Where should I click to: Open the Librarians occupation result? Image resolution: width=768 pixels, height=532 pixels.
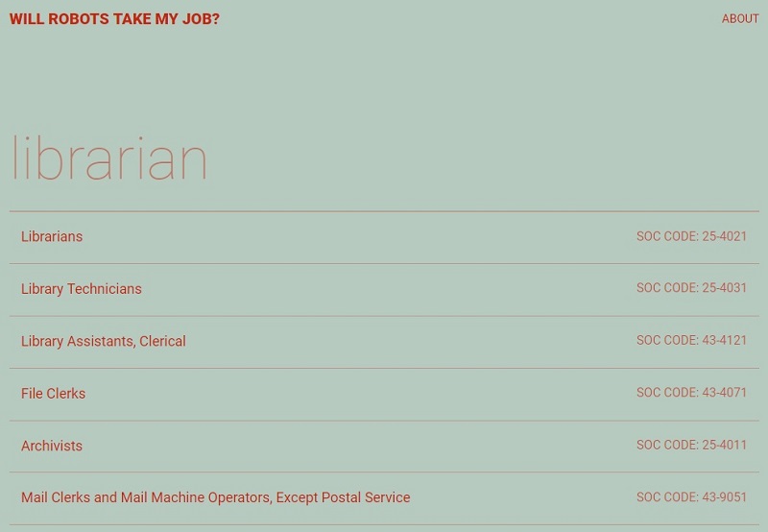(x=52, y=237)
